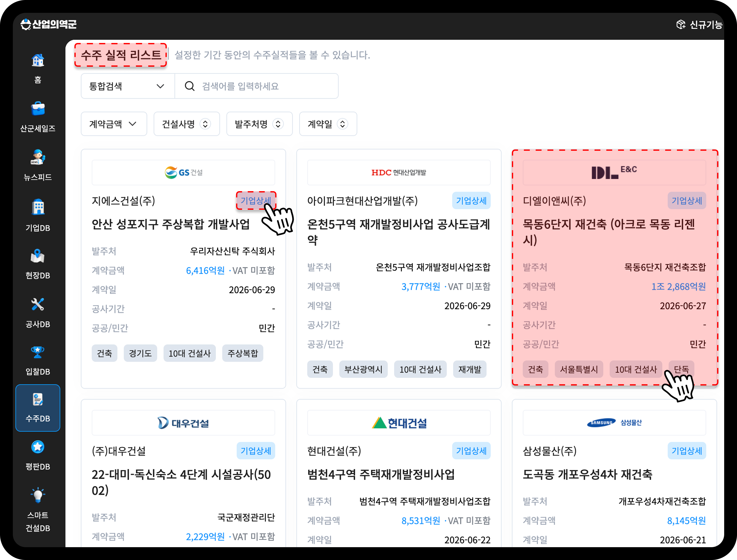Click the 6,416억원 contract amount

205,270
